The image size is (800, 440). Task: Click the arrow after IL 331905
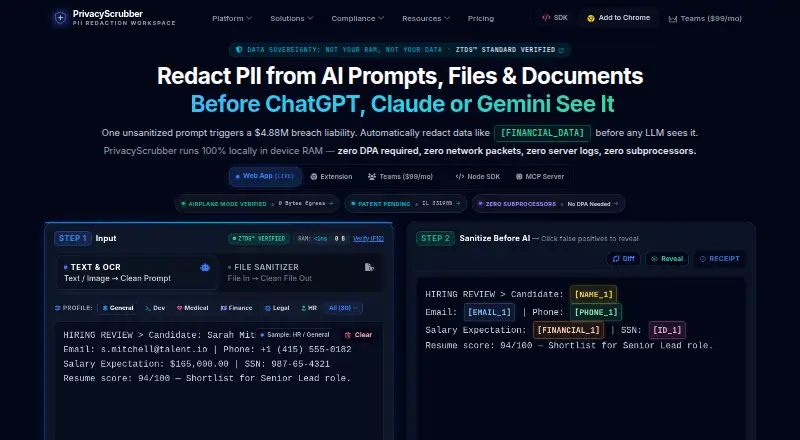click(458, 203)
